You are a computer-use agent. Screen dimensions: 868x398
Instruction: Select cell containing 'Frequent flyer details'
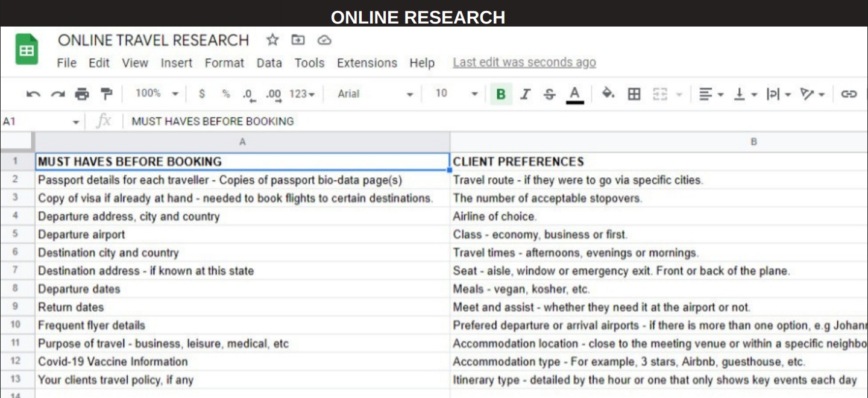241,325
